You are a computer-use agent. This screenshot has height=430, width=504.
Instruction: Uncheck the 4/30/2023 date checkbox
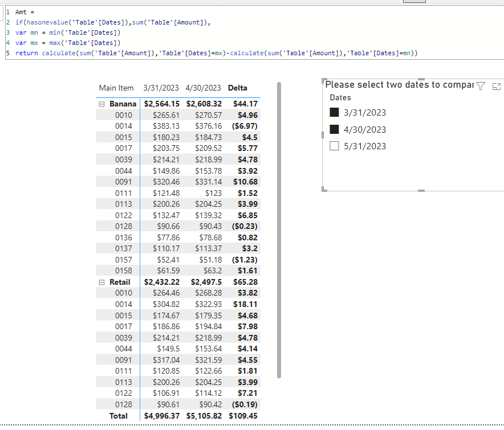point(334,129)
